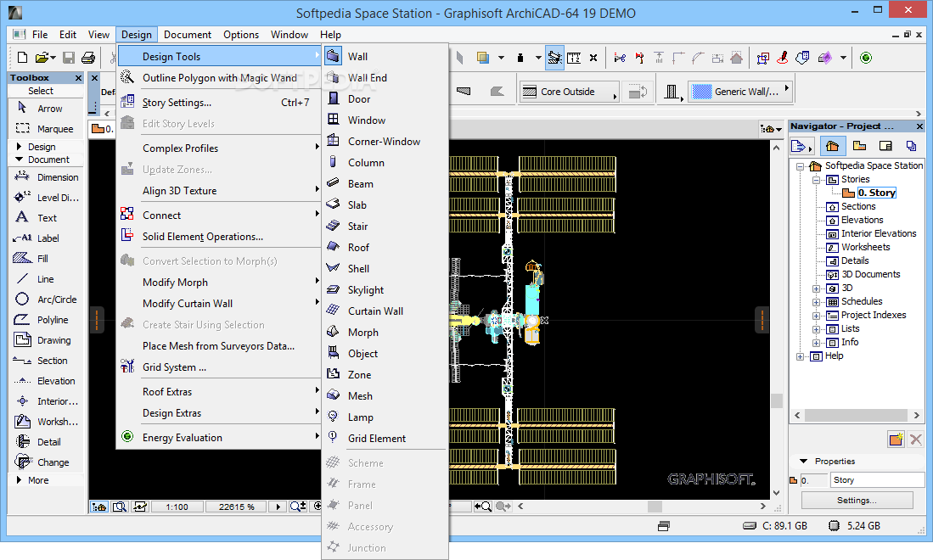Viewport: 933px width, 560px height.
Task: Click the New document toolbar icon
Action: coord(23,58)
